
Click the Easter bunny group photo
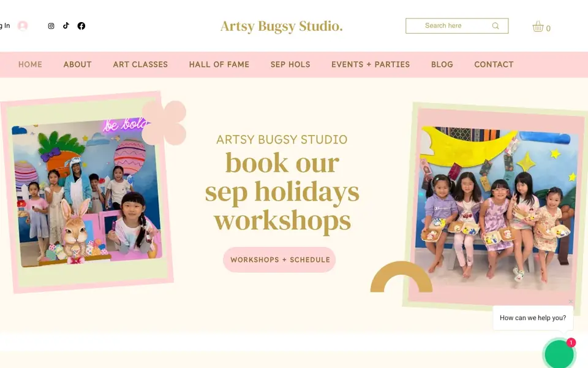pyautogui.click(x=87, y=192)
